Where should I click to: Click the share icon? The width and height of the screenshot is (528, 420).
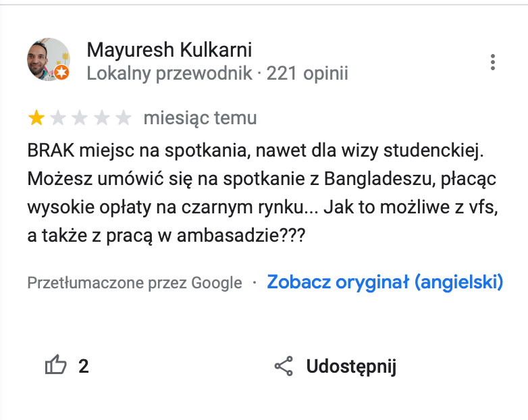[284, 367]
